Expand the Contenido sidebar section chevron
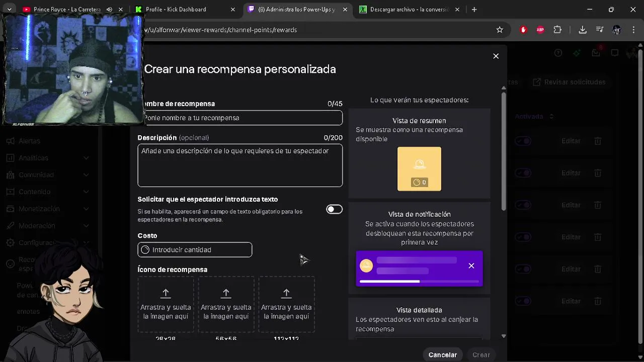Viewport: 644px width, 362px height. tap(86, 192)
